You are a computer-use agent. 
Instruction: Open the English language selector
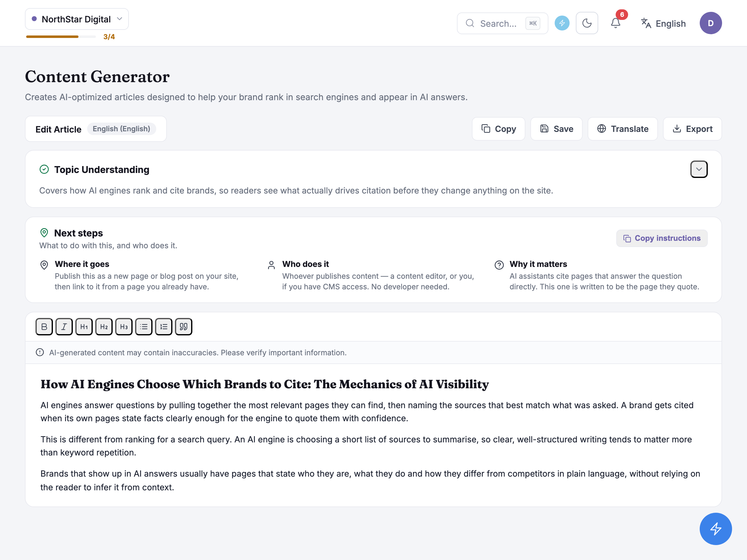pos(663,23)
